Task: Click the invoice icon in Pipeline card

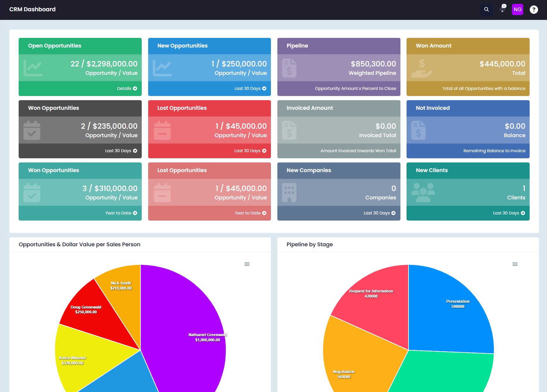Action: click(289, 68)
